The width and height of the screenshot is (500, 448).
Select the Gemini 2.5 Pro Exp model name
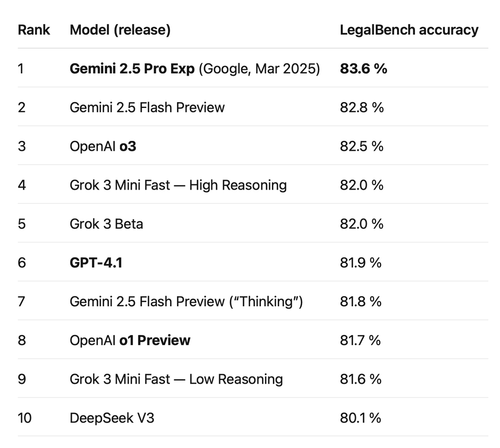pos(132,69)
